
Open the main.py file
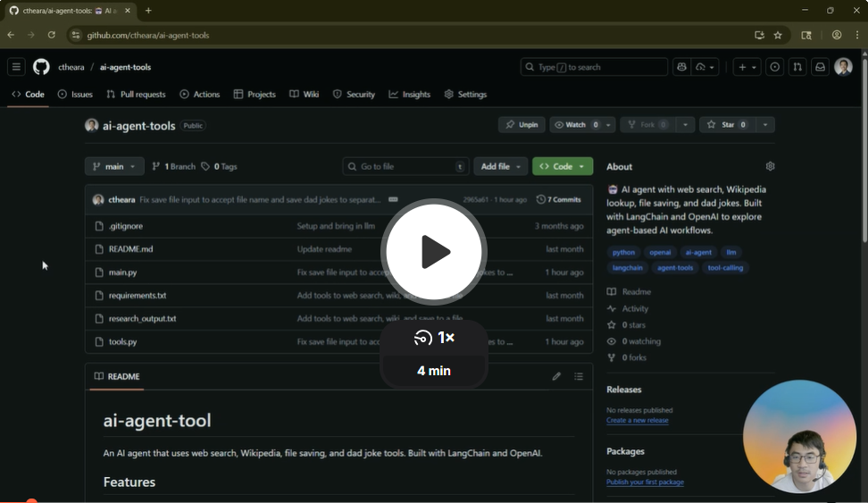[x=122, y=272]
